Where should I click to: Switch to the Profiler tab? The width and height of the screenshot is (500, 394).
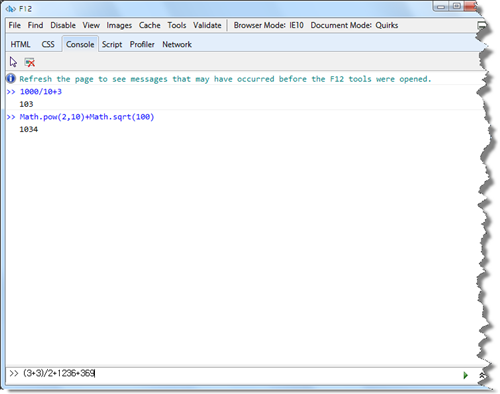pos(142,44)
